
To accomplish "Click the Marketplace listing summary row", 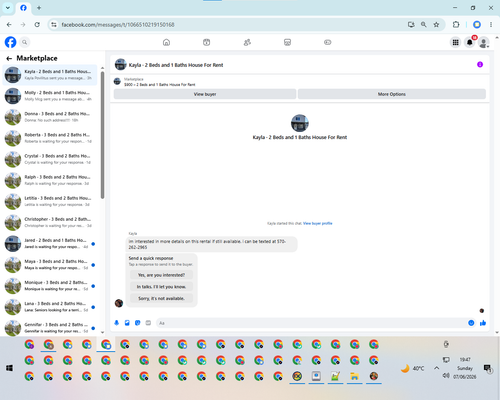I will (x=300, y=82).
